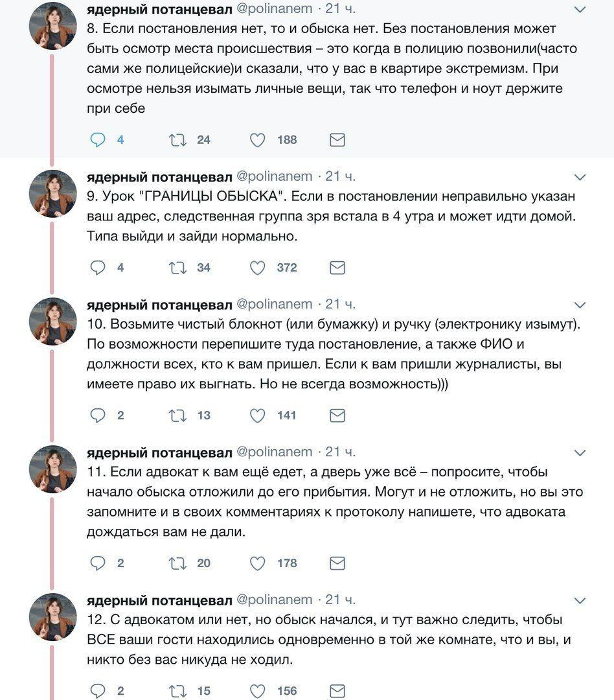Screen dimensions: 614x700
Task: Click profile avatar next to tweet 9
Action: pos(52,193)
